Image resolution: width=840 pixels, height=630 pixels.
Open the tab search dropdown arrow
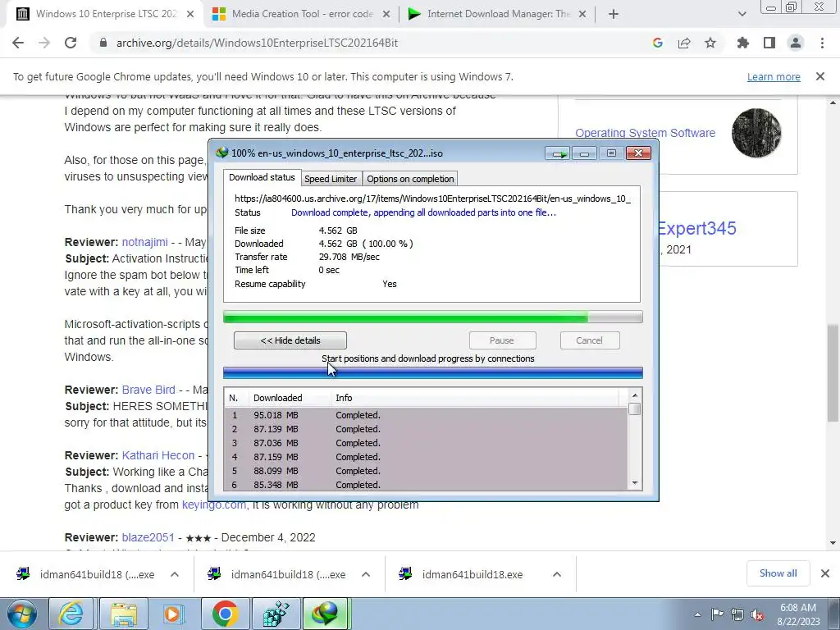[742, 14]
